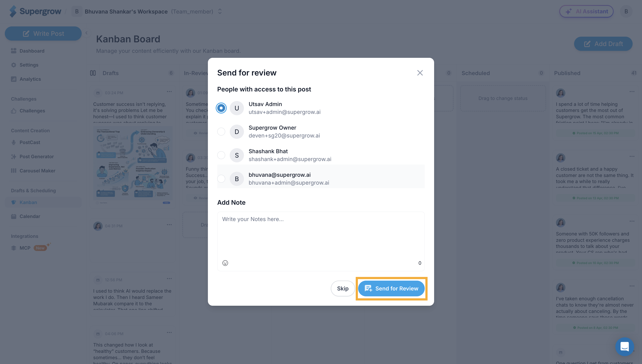Click the Send for Review button
642x364 pixels.
point(391,288)
